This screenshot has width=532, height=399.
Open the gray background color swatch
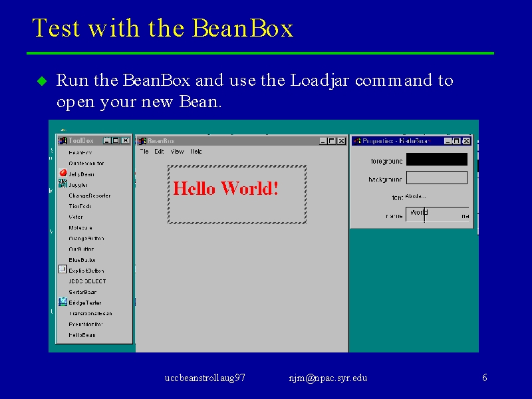437,178
